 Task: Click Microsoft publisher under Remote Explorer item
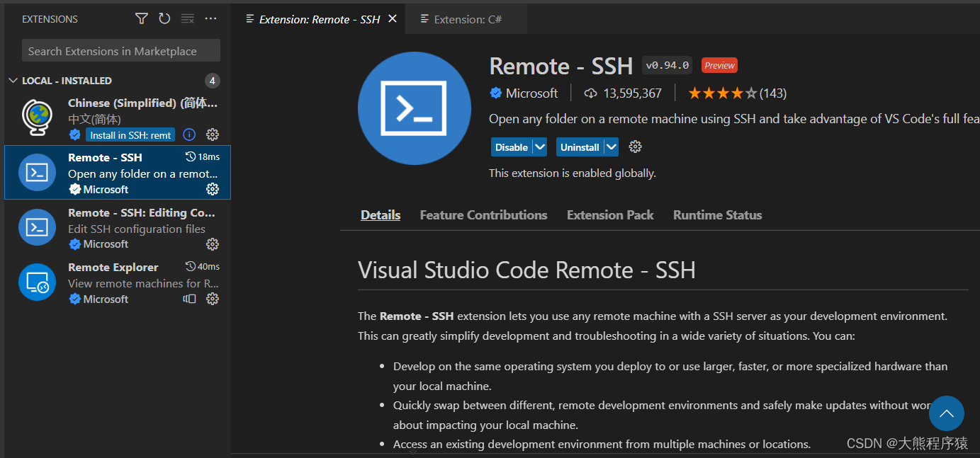tap(106, 299)
